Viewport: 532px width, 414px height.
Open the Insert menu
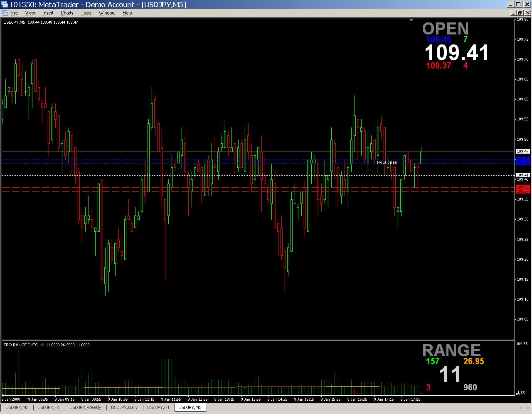click(48, 13)
